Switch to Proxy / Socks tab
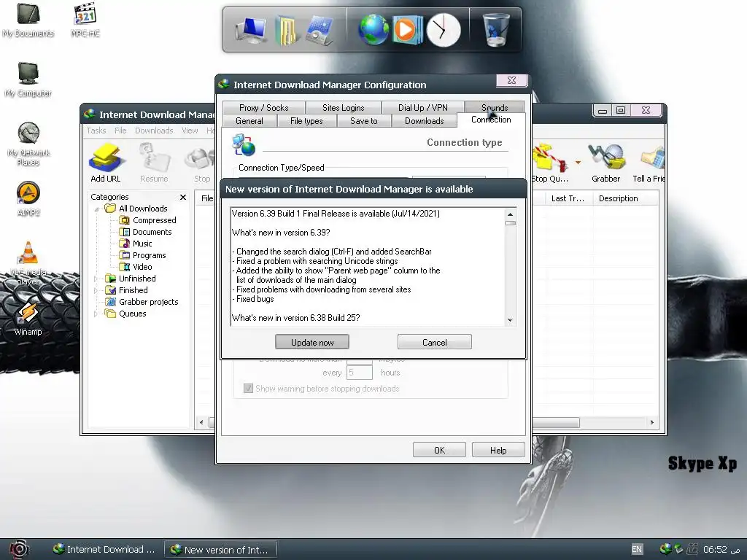 coord(264,108)
